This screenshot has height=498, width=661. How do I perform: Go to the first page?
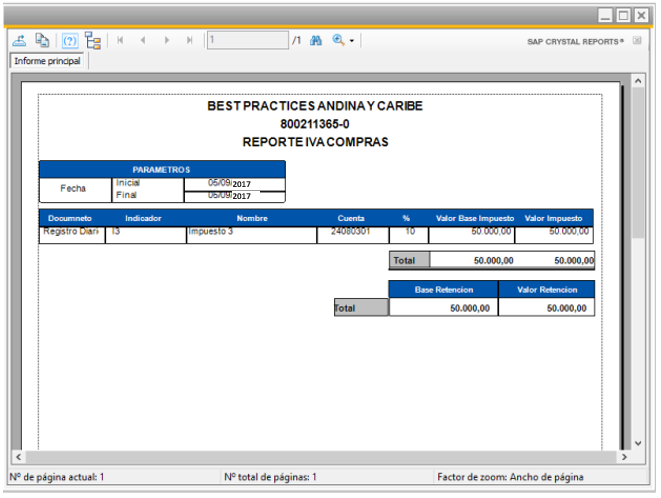tap(121, 41)
